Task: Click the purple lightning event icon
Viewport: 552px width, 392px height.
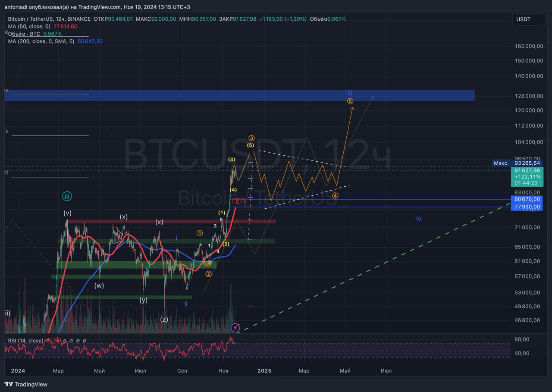Action: click(x=235, y=327)
